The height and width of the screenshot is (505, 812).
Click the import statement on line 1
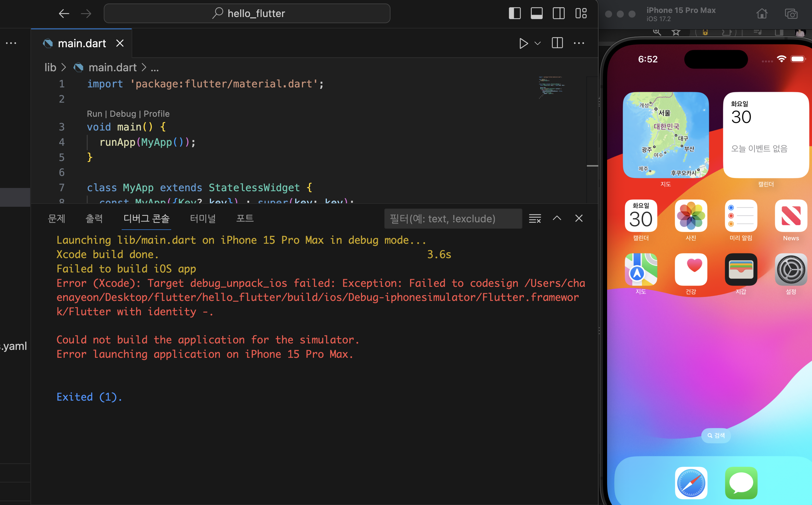point(205,84)
